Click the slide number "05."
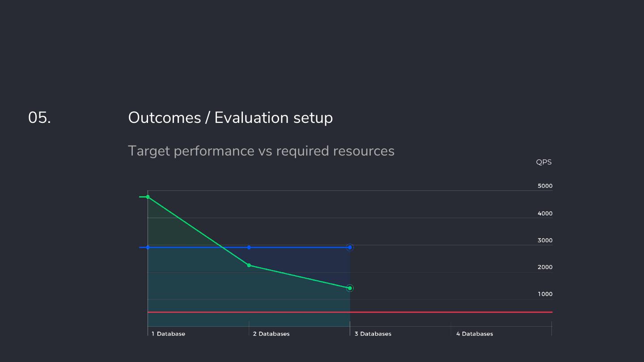Viewport: 644px width, 362px height. coord(39,118)
